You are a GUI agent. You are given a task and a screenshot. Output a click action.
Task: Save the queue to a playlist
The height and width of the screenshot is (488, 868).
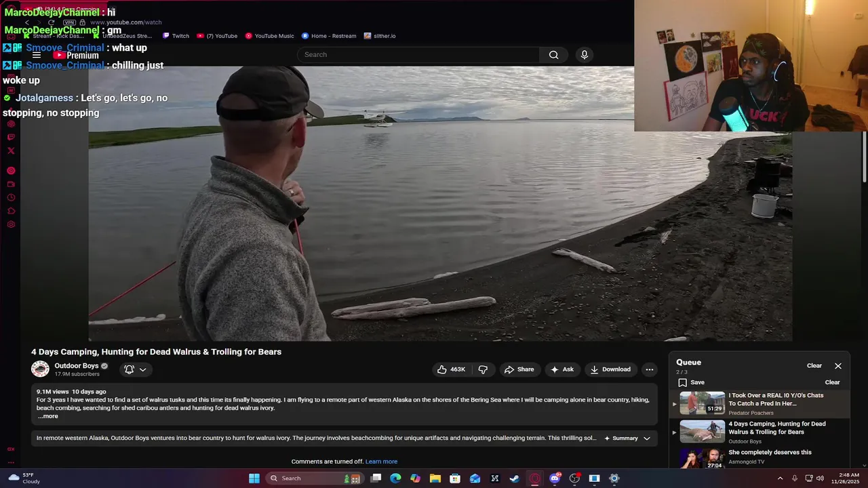pos(692,382)
